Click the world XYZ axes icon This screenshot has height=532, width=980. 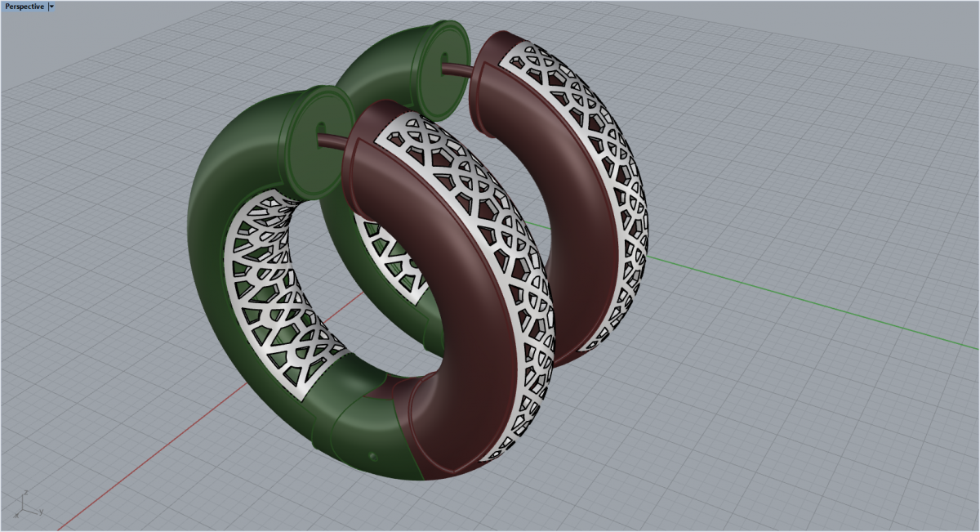(26, 504)
